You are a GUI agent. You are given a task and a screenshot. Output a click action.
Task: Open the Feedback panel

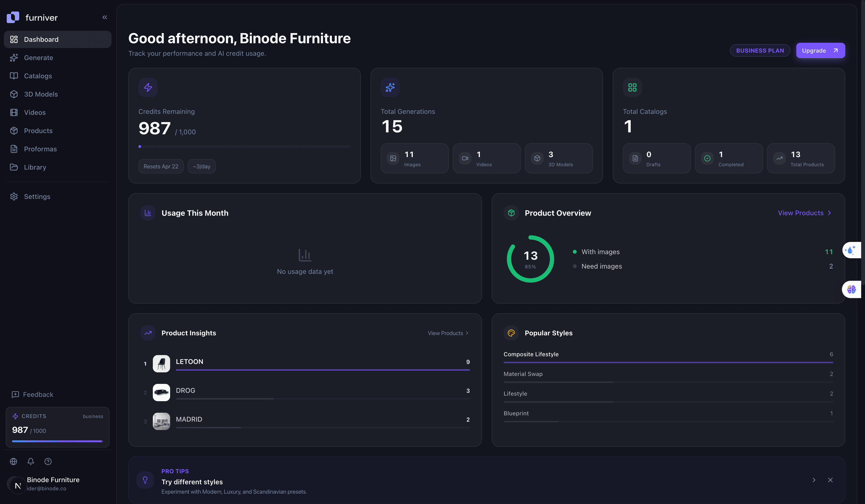tap(38, 394)
